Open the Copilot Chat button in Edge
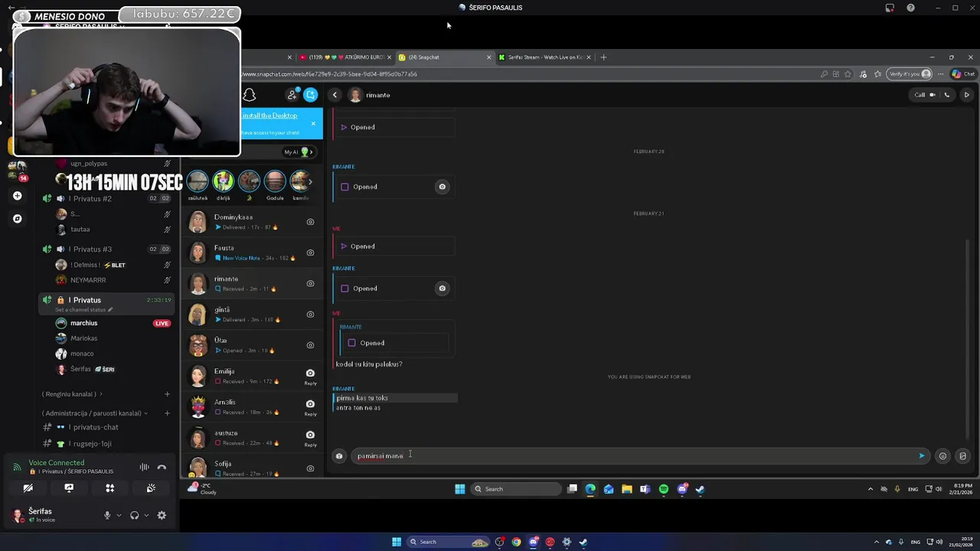 tap(963, 74)
